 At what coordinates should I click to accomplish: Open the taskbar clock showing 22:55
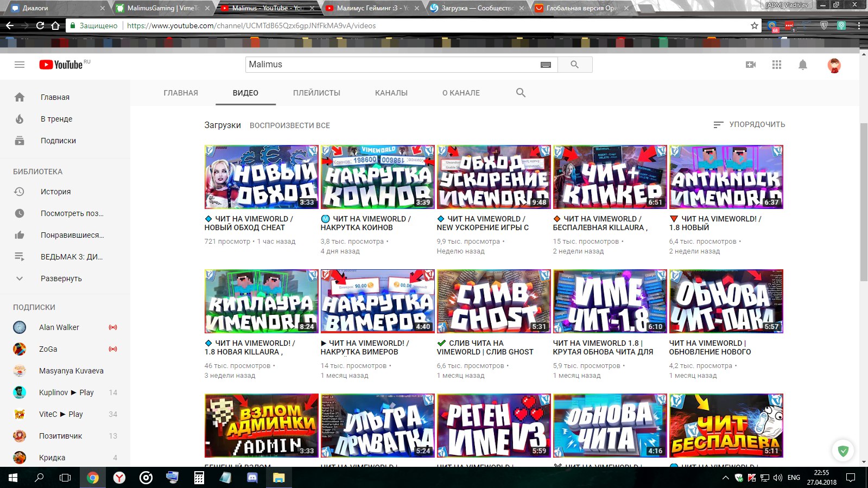(821, 478)
